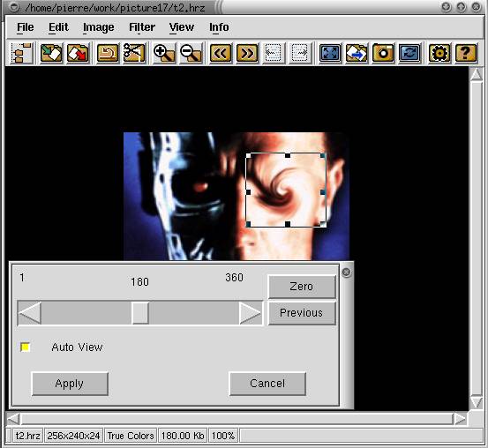Click the Cancel button

[267, 384]
